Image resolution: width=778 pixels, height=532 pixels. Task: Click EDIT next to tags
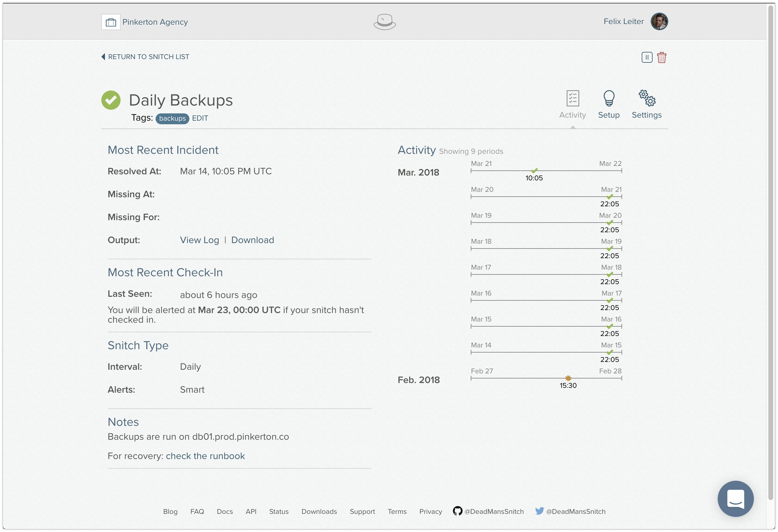click(200, 118)
